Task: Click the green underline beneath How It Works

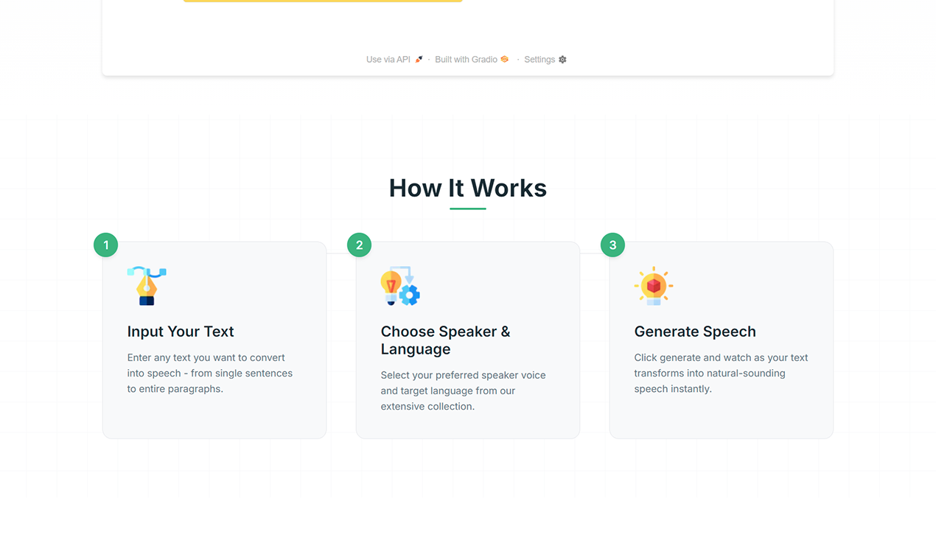Action: click(467, 210)
